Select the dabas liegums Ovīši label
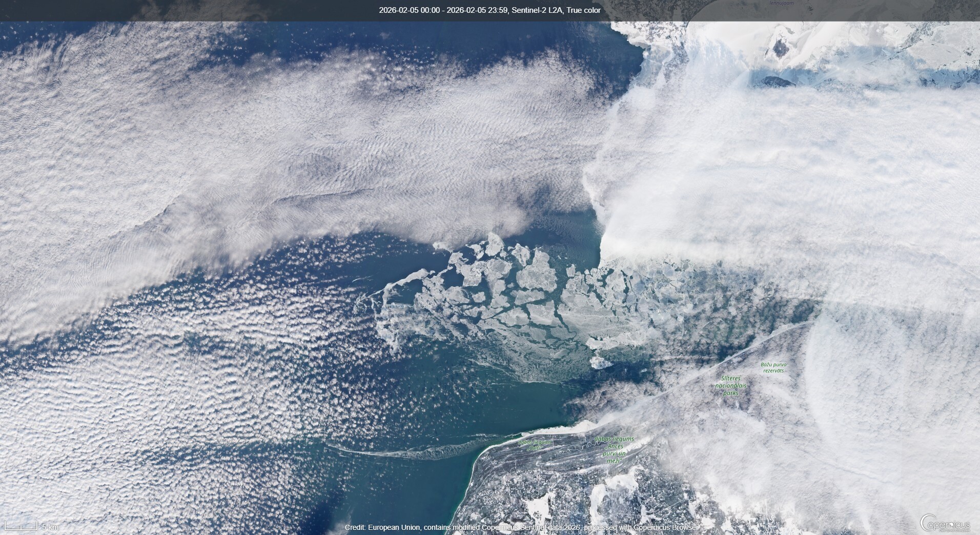Screen dimensions: 980x535 (534, 444)
